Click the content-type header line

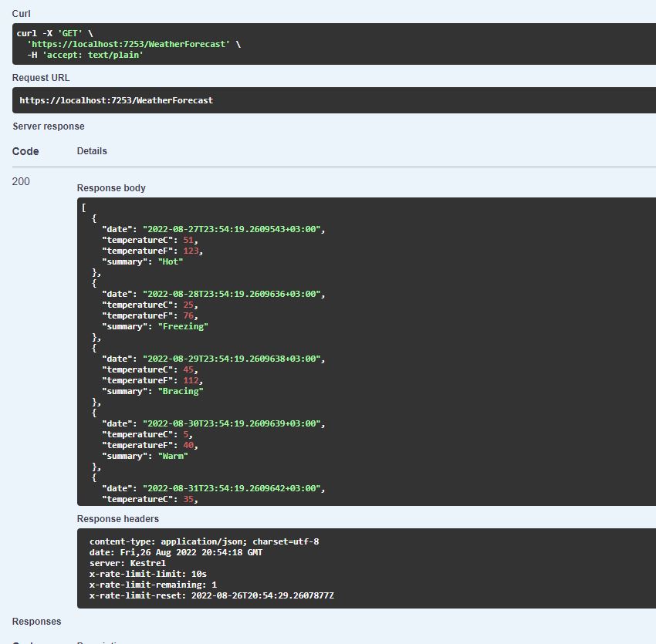pyautogui.click(x=204, y=541)
